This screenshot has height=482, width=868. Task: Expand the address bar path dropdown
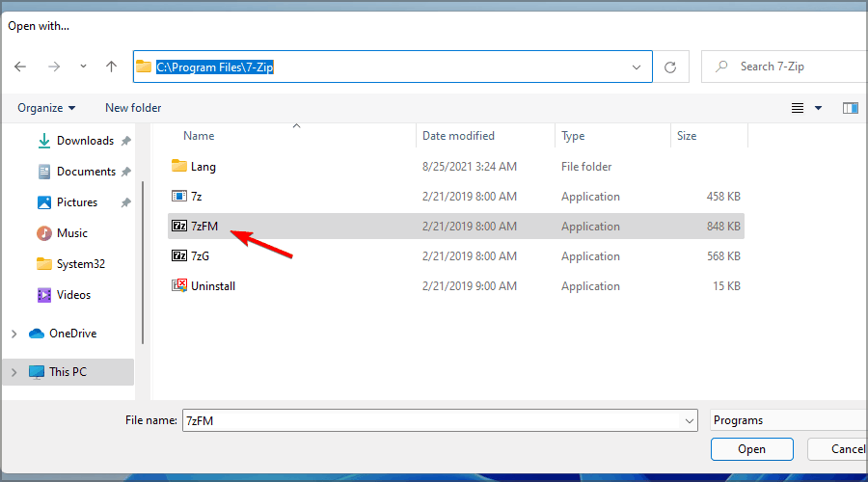click(637, 67)
